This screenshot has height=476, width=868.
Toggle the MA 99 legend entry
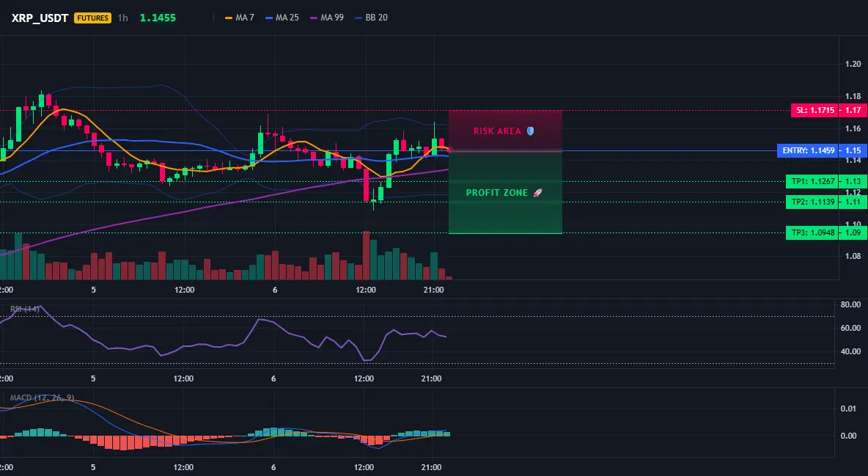(x=327, y=18)
